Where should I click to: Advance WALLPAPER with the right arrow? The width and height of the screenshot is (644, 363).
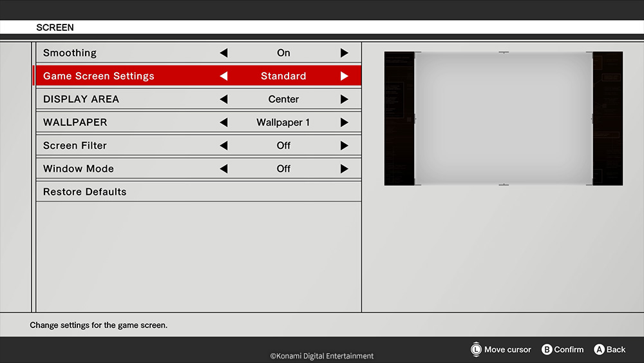tap(344, 123)
